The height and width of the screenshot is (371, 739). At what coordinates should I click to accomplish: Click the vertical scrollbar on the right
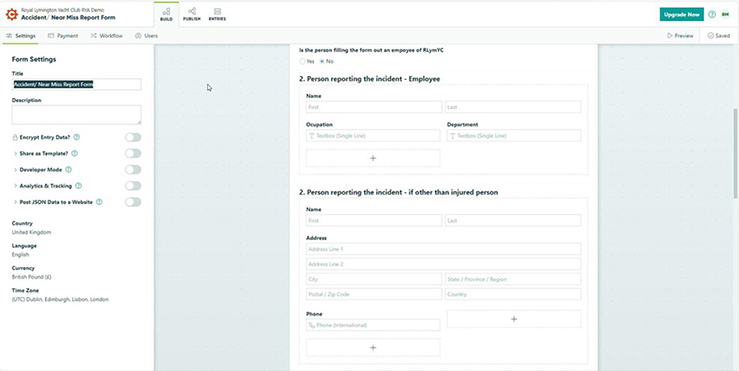coord(736,153)
